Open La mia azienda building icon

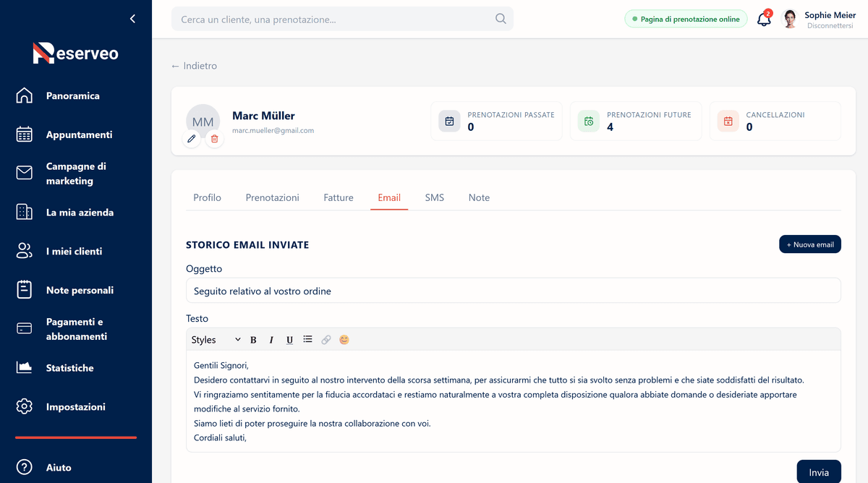(x=25, y=213)
